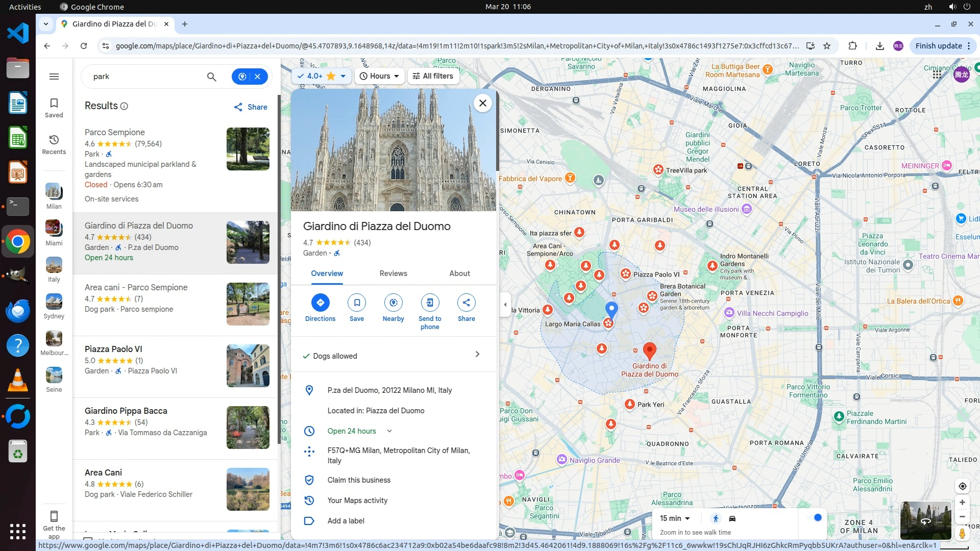The width and height of the screenshot is (980, 551).
Task: Click Claim this business link
Action: pyautogui.click(x=358, y=480)
